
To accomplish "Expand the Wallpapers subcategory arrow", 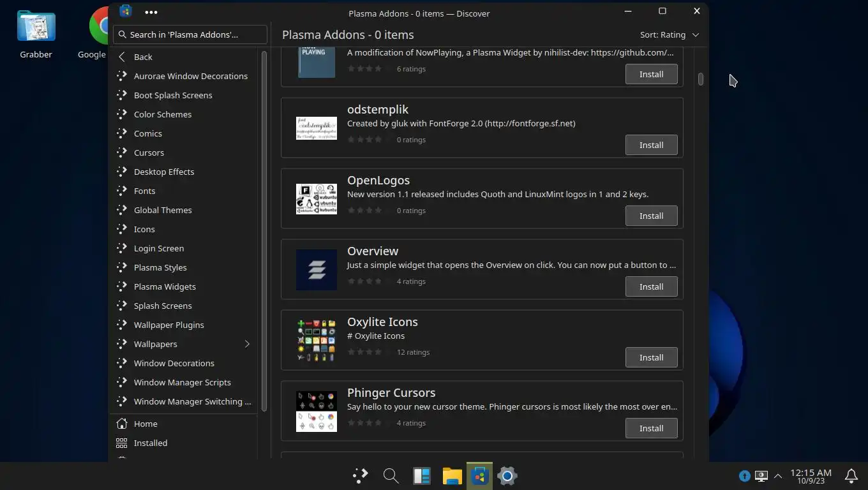I will pos(247,344).
